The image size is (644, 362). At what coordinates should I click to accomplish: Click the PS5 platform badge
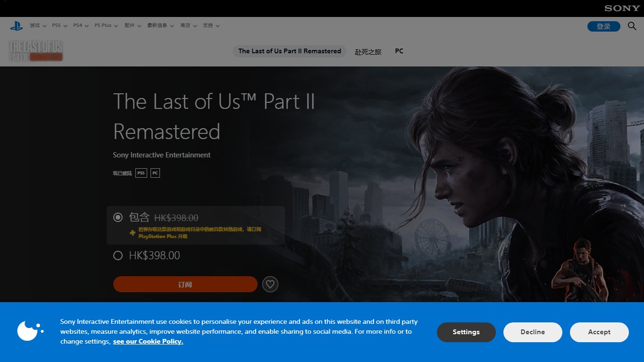141,173
